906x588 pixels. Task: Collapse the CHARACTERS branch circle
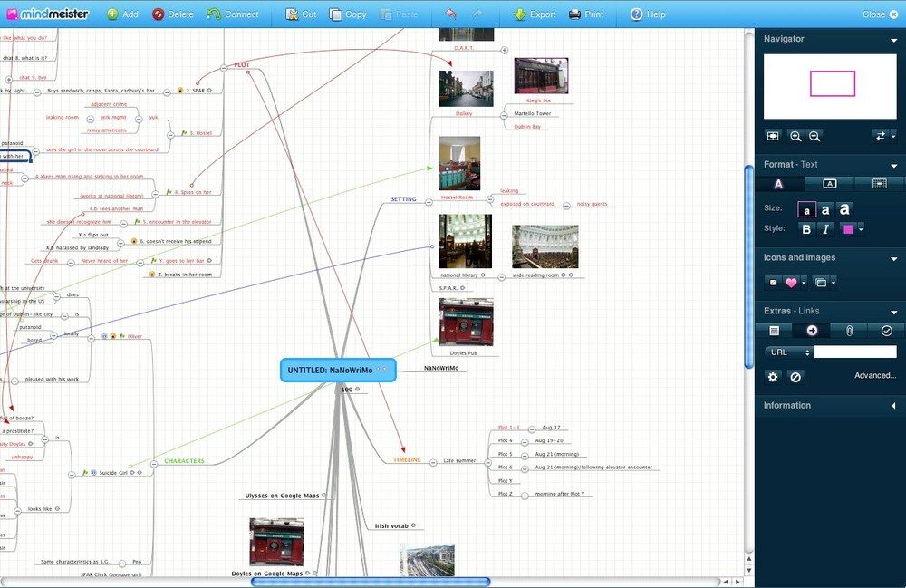click(x=154, y=464)
